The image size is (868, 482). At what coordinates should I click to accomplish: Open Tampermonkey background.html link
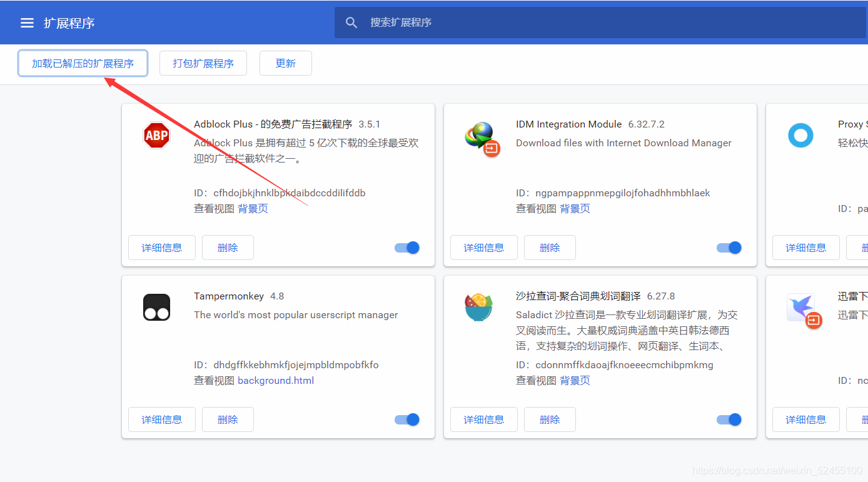(276, 381)
